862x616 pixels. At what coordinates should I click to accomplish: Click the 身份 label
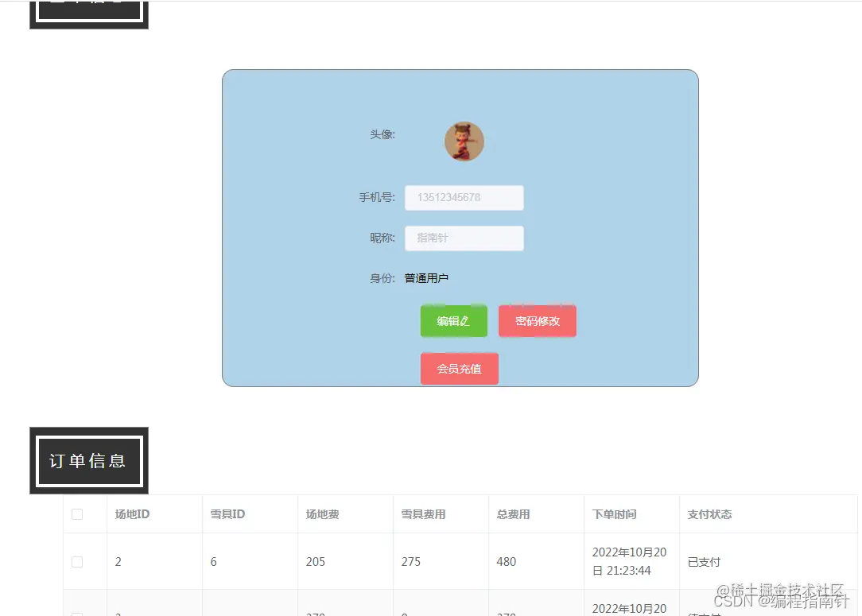click(x=382, y=279)
